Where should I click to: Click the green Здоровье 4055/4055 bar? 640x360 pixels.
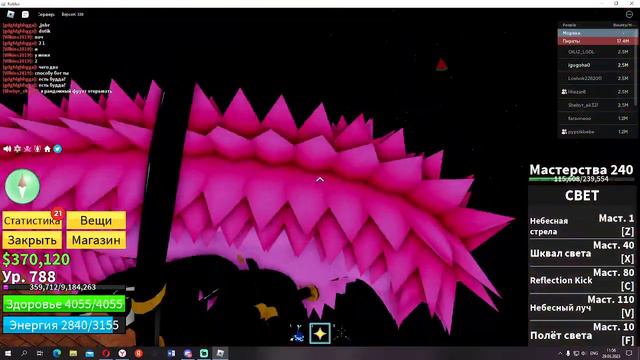click(64, 304)
